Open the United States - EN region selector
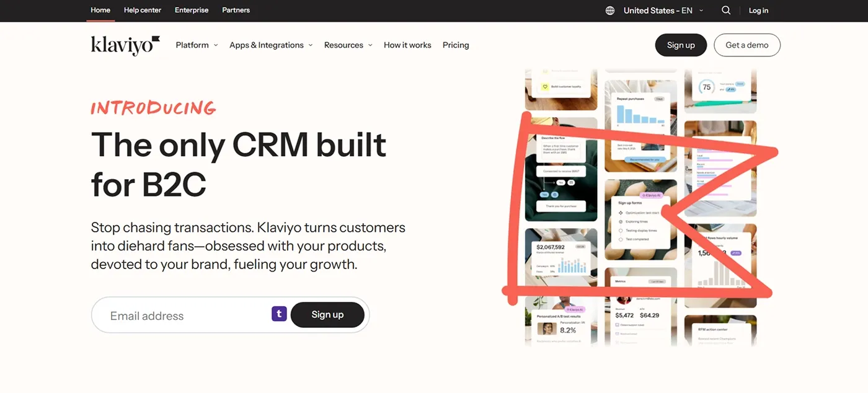Viewport: 868px width, 393px height. point(663,11)
